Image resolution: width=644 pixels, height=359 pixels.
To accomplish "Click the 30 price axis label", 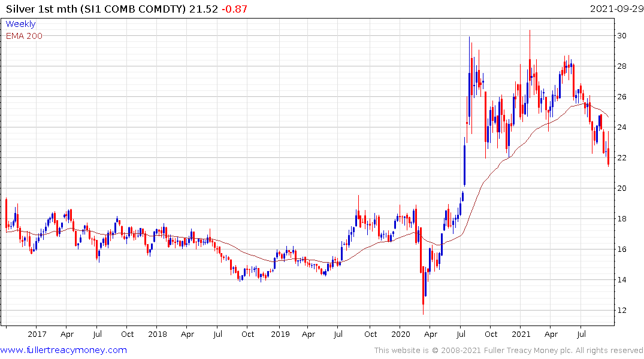I will click(622, 36).
